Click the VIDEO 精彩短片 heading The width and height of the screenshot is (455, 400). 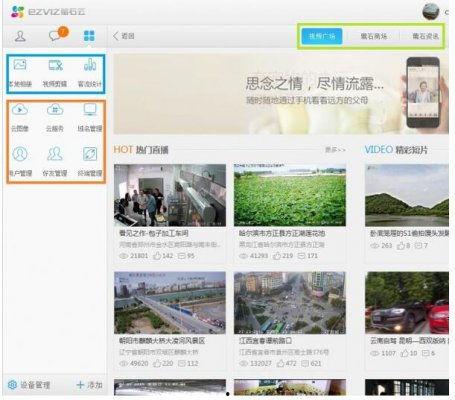396,150
